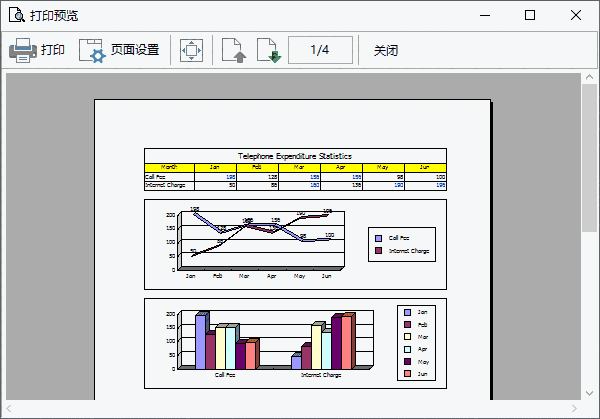Screen dimensions: 600x419
Task: Click the Month header cell
Action: pos(169,167)
